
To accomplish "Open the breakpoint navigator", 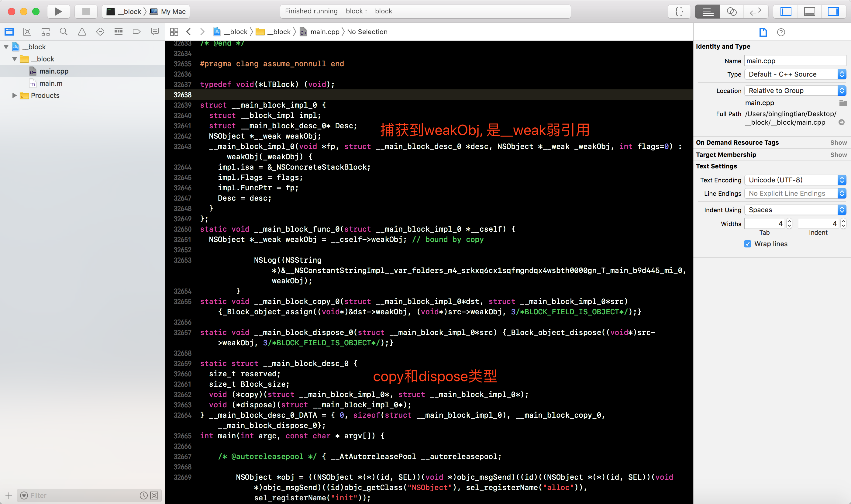I will (136, 32).
